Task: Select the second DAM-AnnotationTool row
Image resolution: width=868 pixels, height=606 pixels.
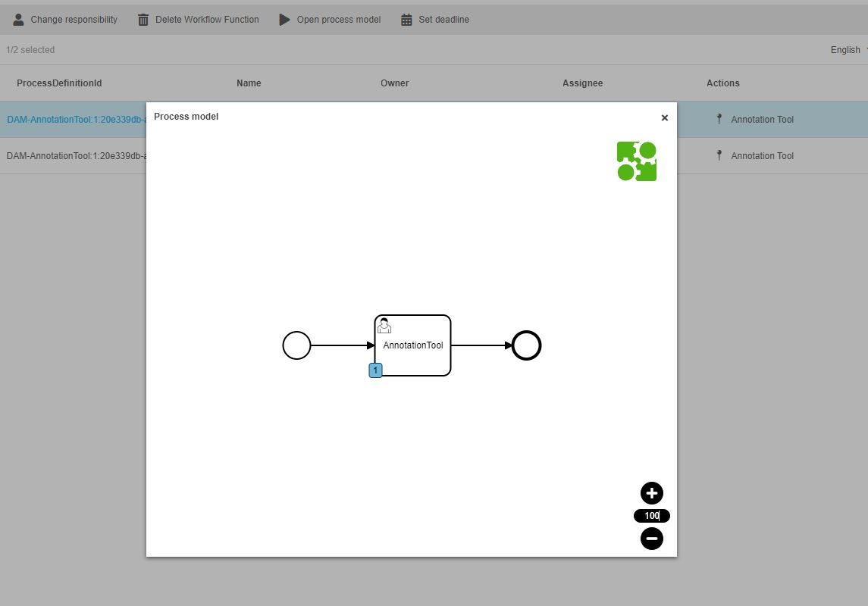Action: tap(76, 156)
